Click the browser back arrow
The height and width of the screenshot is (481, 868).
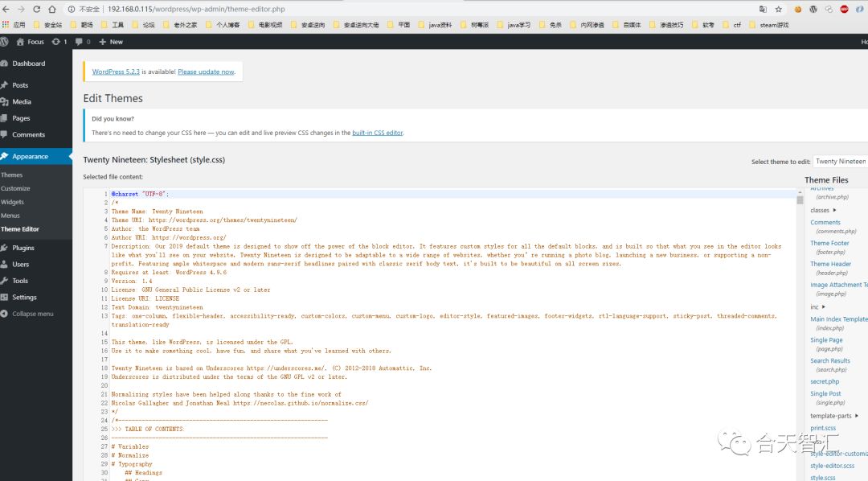pos(6,9)
